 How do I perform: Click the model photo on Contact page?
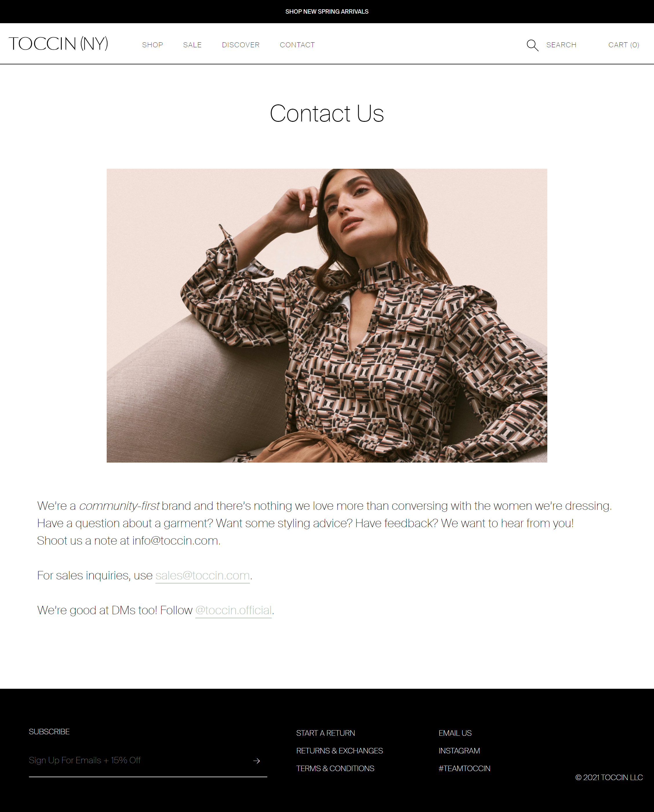coord(327,316)
